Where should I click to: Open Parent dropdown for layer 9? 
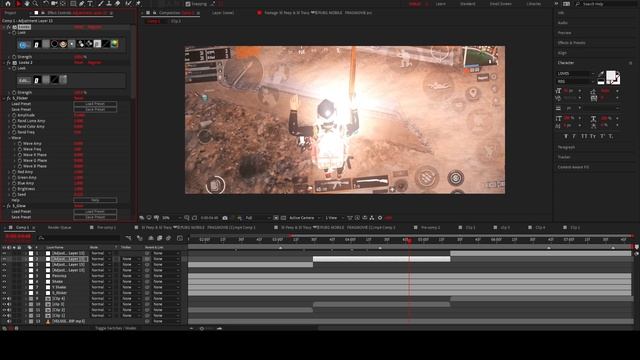pos(166,298)
